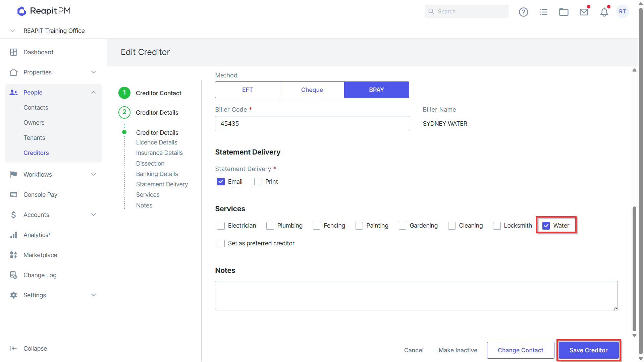
Task: Tick the Gardening service checkbox
Action: pos(402,226)
